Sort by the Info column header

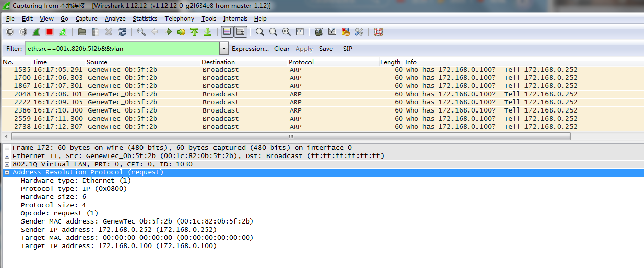[x=411, y=62]
